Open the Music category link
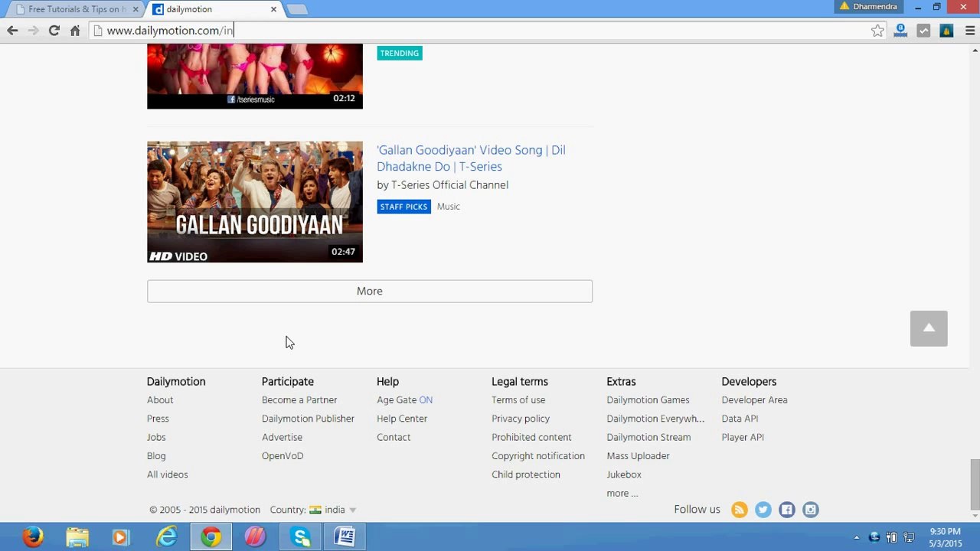980x551 pixels. tap(449, 207)
